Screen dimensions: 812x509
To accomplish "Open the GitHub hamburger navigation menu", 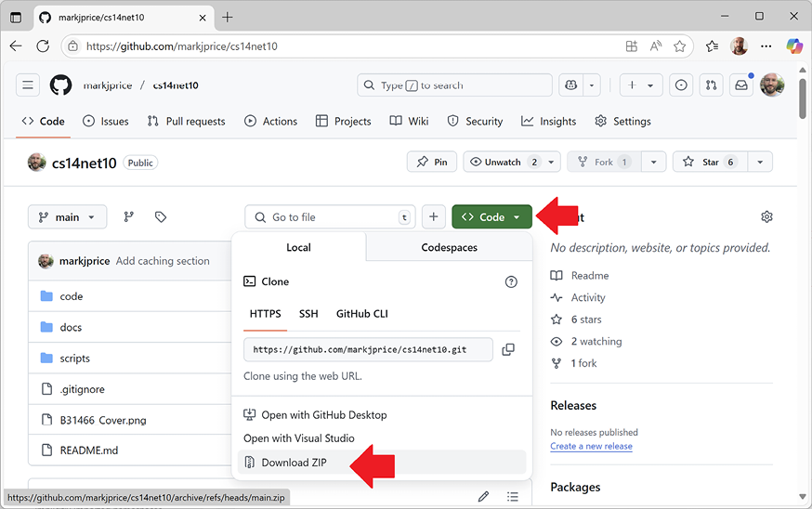I will click(x=28, y=85).
